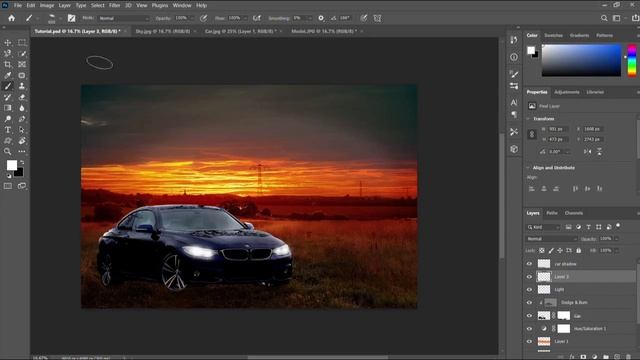Open the Window menu
The width and height of the screenshot is (640, 360).
pos(182,5)
